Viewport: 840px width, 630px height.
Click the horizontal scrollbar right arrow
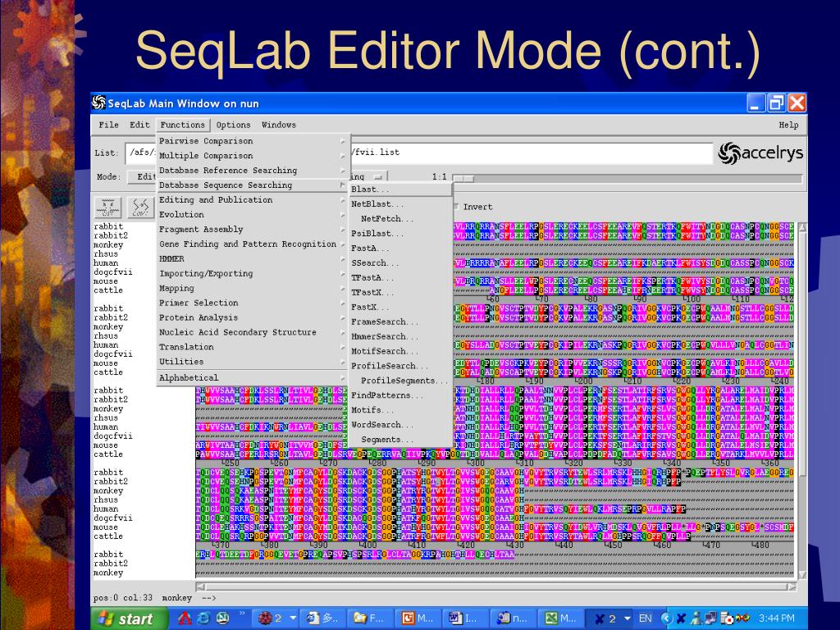click(792, 587)
